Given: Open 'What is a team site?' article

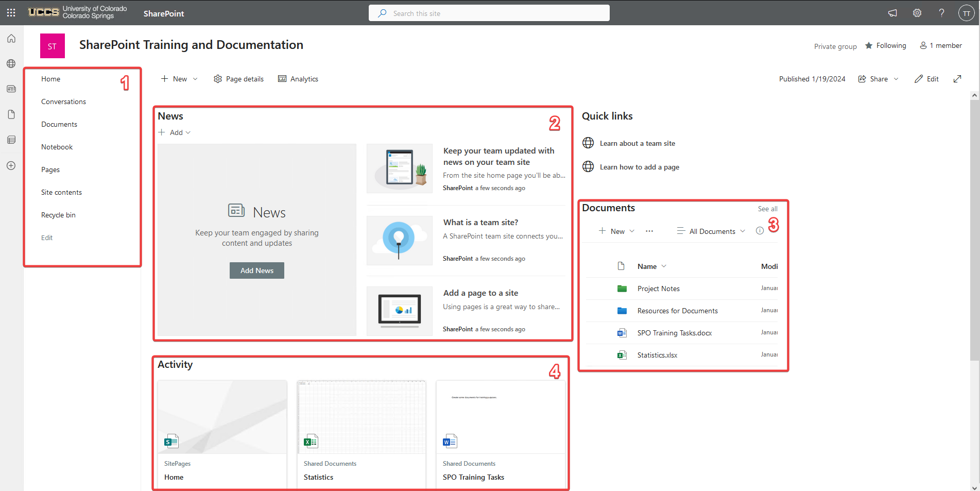Looking at the screenshot, I should pyautogui.click(x=481, y=222).
